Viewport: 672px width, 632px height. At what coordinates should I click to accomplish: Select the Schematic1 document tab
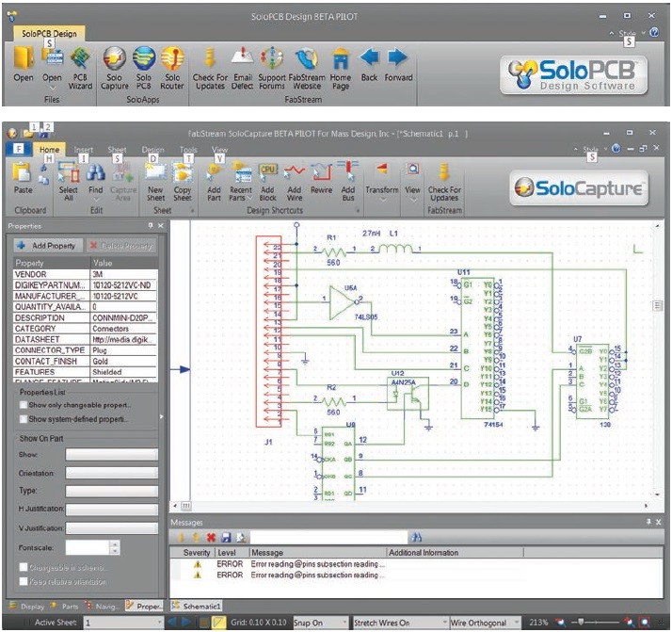[197, 606]
